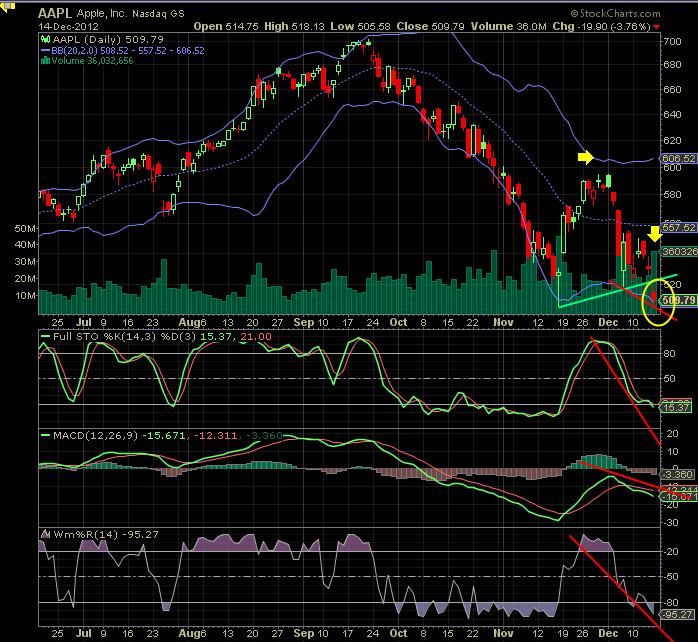
Task: Click the 660 price axis label
Action: point(672,89)
